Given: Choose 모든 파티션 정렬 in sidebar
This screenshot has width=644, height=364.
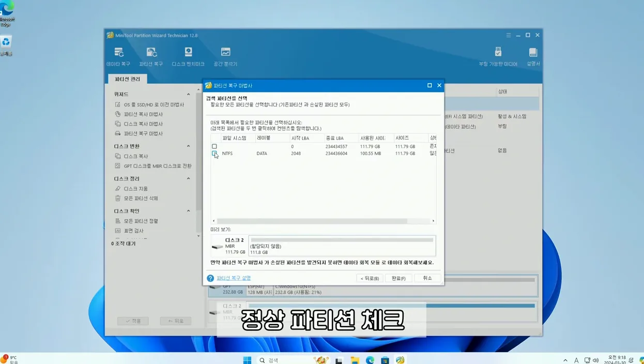Looking at the screenshot, I should [136, 221].
